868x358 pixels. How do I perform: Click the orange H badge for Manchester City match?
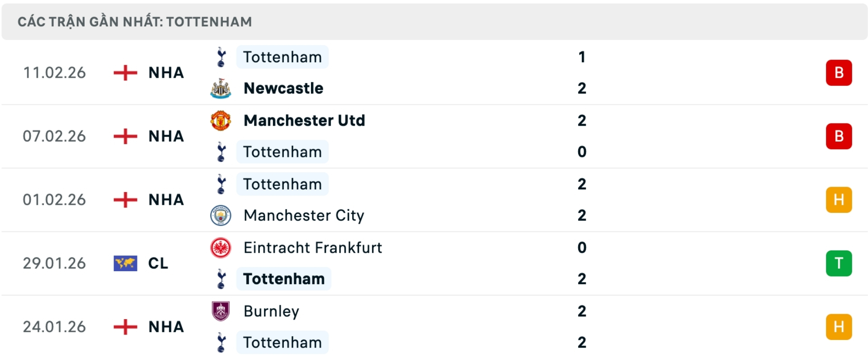point(839,200)
